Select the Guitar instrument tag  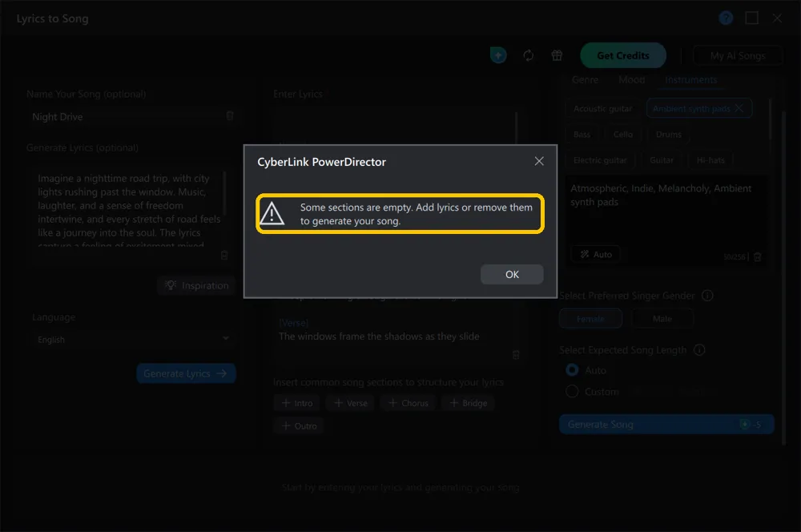[x=662, y=160]
